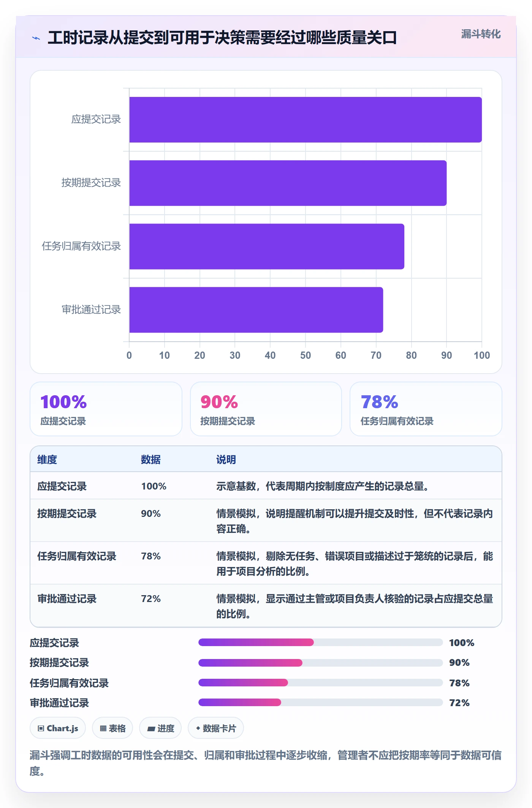Click the 100% label beside progress bar
This screenshot has width=532, height=808.
click(x=462, y=643)
